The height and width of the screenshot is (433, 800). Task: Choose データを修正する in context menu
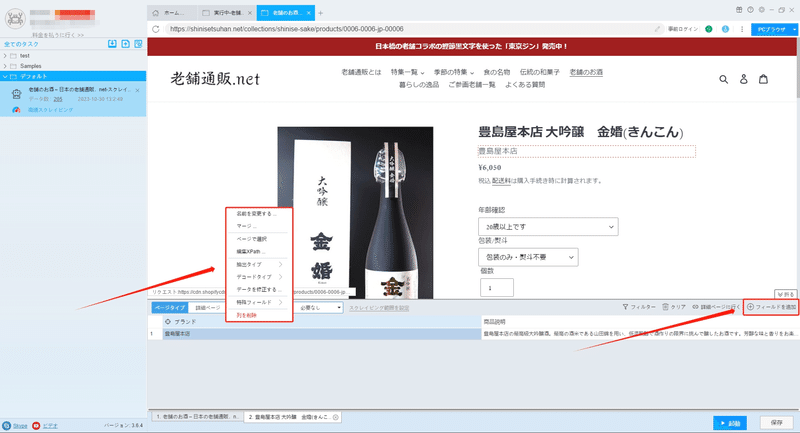[x=259, y=290]
